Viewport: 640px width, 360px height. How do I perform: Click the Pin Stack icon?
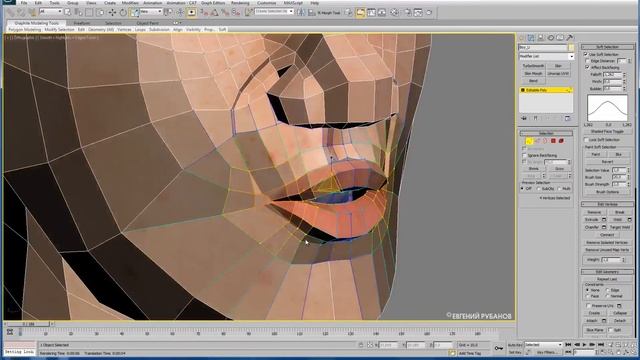point(524,118)
